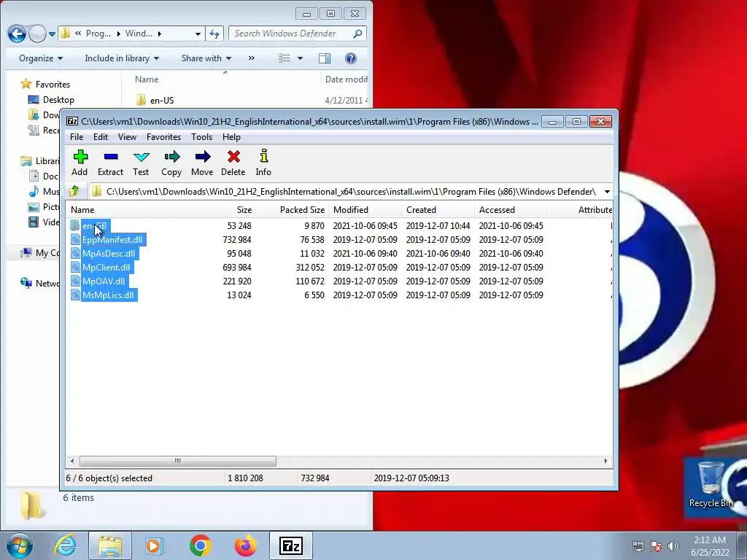Run Test on selected archive files
Screen dimensions: 747x560
(141, 157)
